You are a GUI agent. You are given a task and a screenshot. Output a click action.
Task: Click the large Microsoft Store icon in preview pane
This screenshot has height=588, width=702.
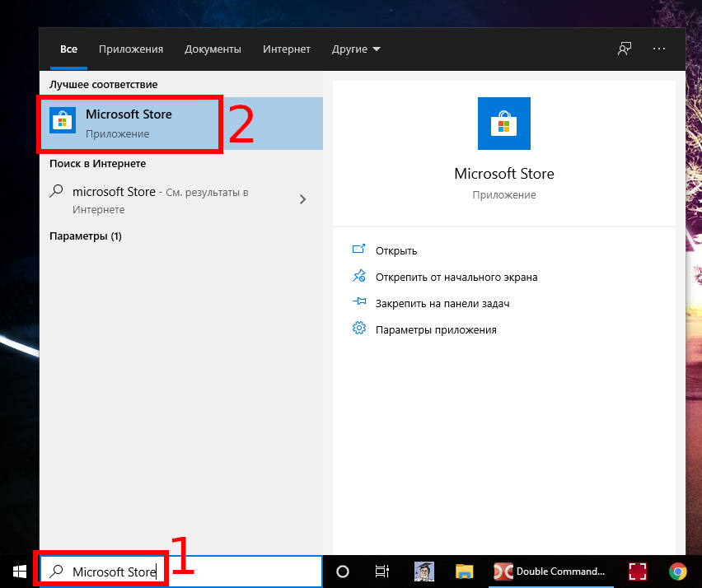(x=503, y=124)
